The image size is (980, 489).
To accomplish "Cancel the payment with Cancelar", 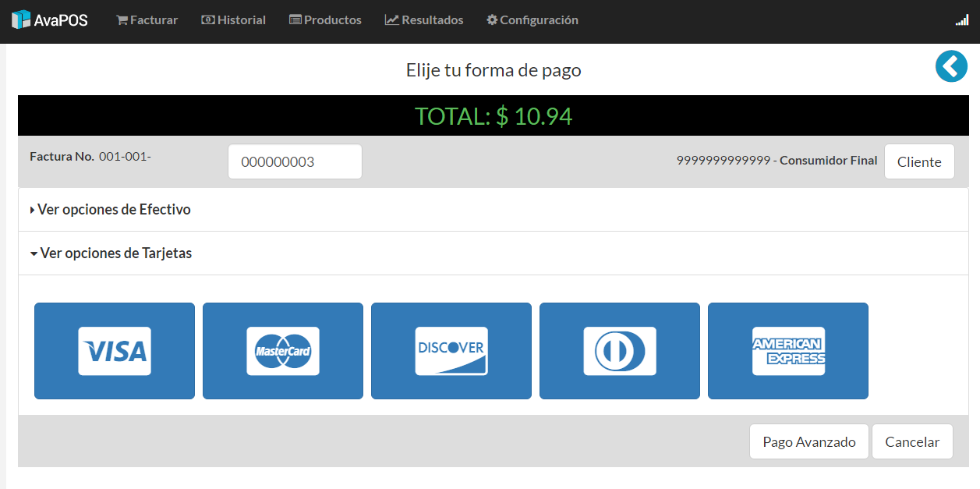I will 912,441.
